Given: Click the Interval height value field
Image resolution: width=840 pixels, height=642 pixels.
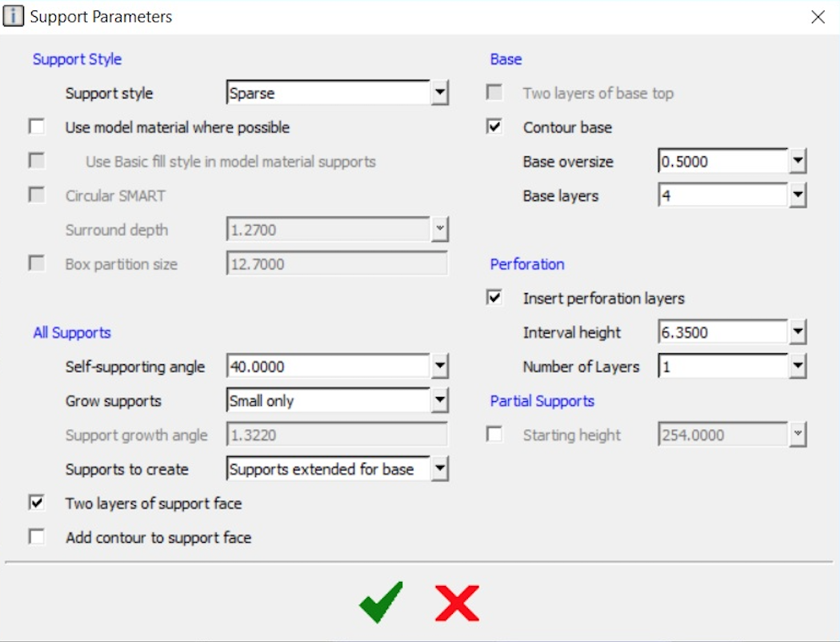Looking at the screenshot, I should (722, 333).
